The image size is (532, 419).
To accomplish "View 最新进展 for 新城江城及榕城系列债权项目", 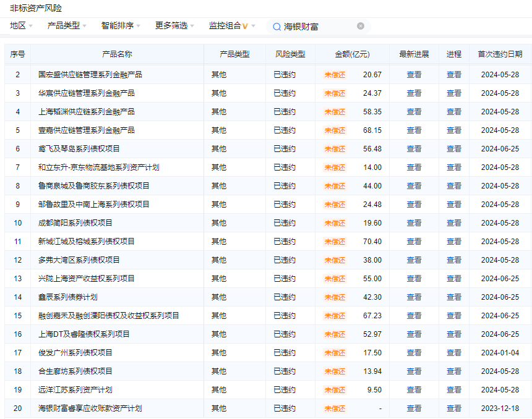I will click(414, 242).
